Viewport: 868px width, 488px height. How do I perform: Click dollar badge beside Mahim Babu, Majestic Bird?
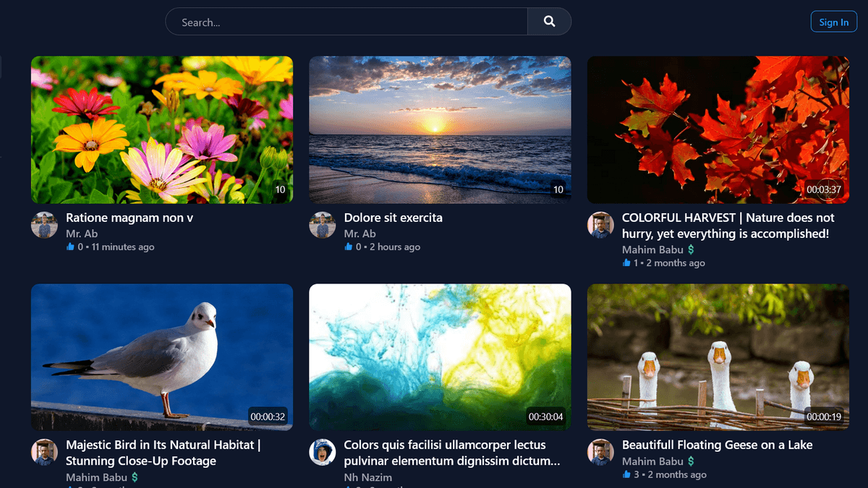tap(135, 477)
